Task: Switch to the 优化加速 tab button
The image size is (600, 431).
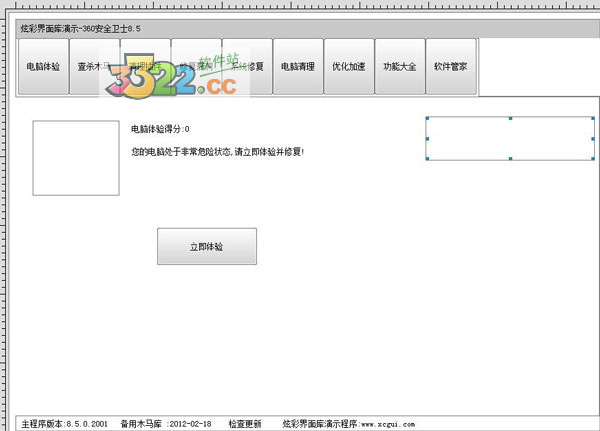Action: click(x=349, y=66)
